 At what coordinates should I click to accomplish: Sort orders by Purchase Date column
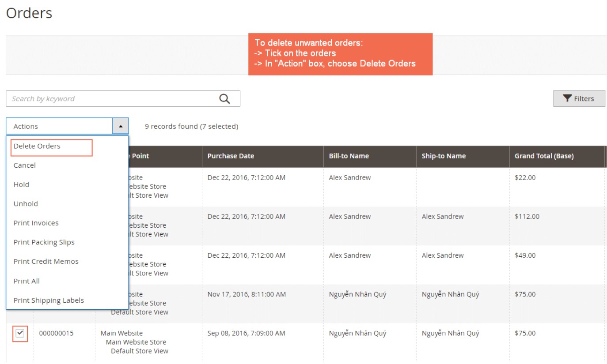231,156
